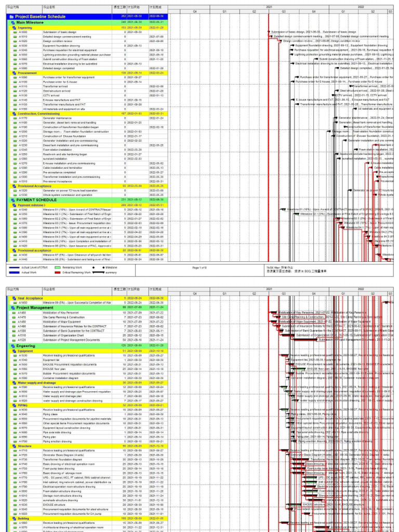Screen dimensions: 399x532
Task: Select 'EHOUSE floor plan' activity name
Action: click(x=55, y=369)
